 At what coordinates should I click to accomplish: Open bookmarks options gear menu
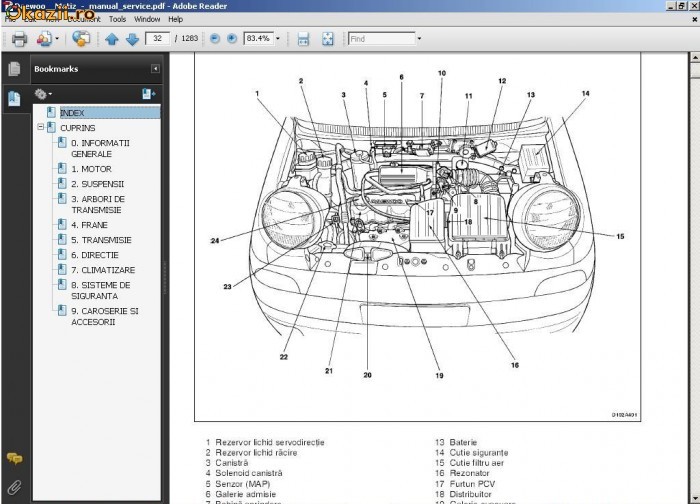[43, 94]
